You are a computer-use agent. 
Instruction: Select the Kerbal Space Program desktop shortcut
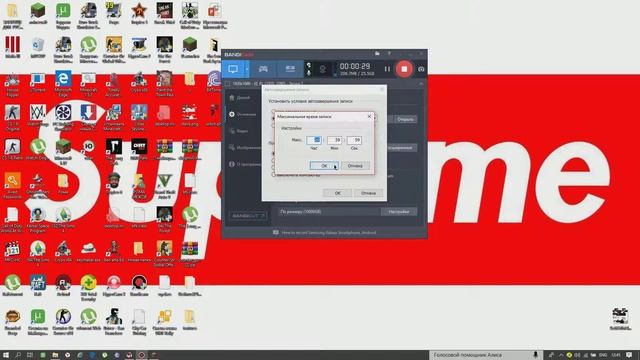pyautogui.click(x=38, y=220)
